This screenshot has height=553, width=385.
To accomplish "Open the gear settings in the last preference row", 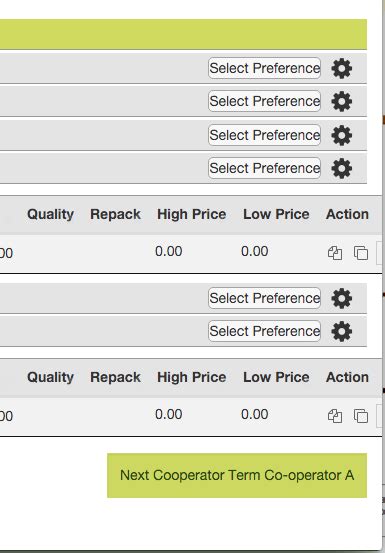I will 342,332.
